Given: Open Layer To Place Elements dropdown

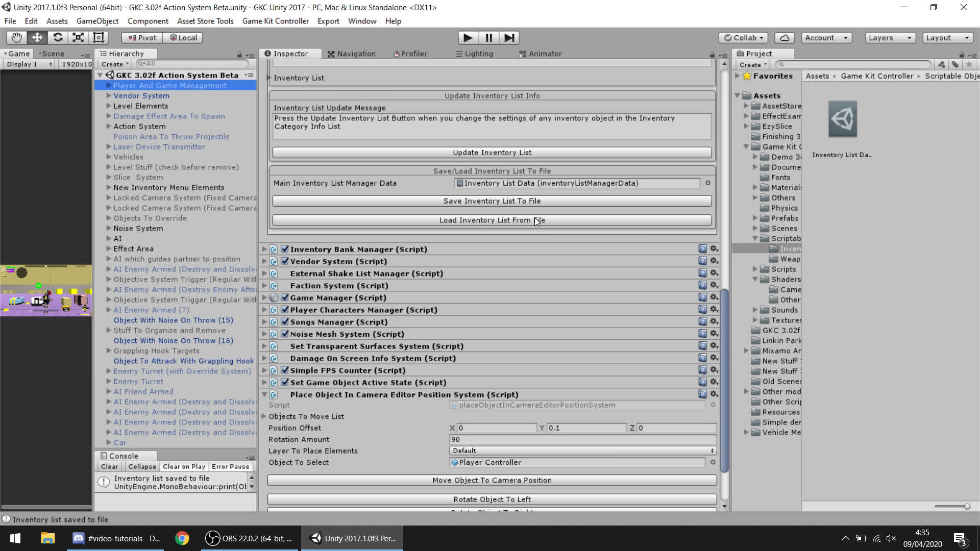Looking at the screenshot, I should pos(582,450).
